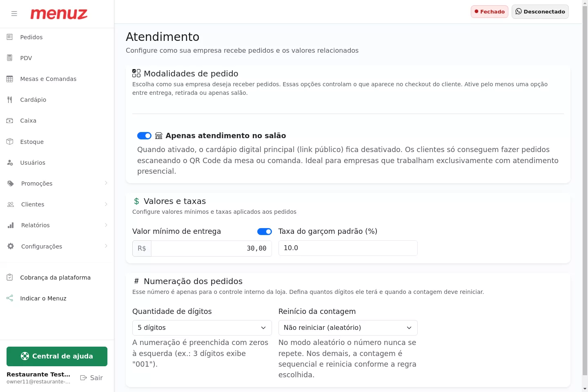Click the Usuários person icon
588x392 pixels.
click(10, 163)
